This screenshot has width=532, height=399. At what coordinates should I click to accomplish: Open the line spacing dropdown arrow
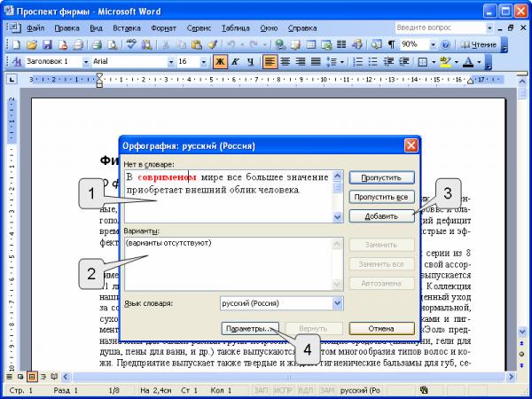341,62
